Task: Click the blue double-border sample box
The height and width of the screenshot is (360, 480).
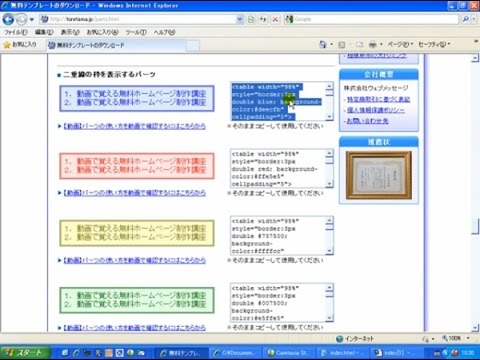Action: pos(137,98)
